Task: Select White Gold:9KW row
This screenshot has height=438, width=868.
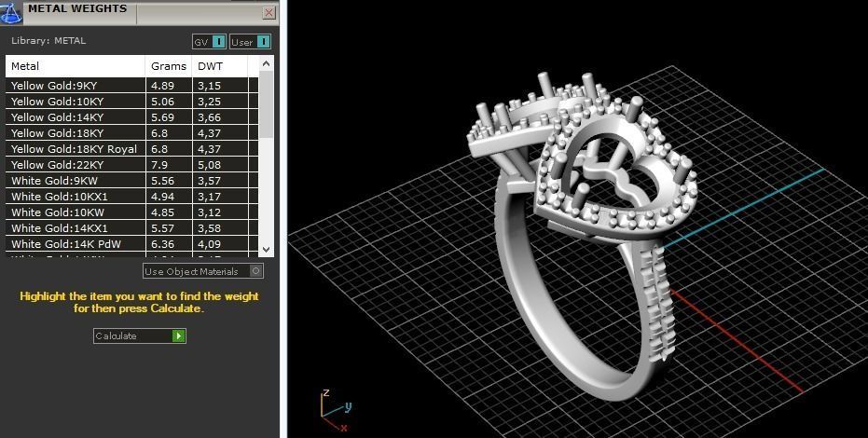Action: pyautogui.click(x=131, y=180)
